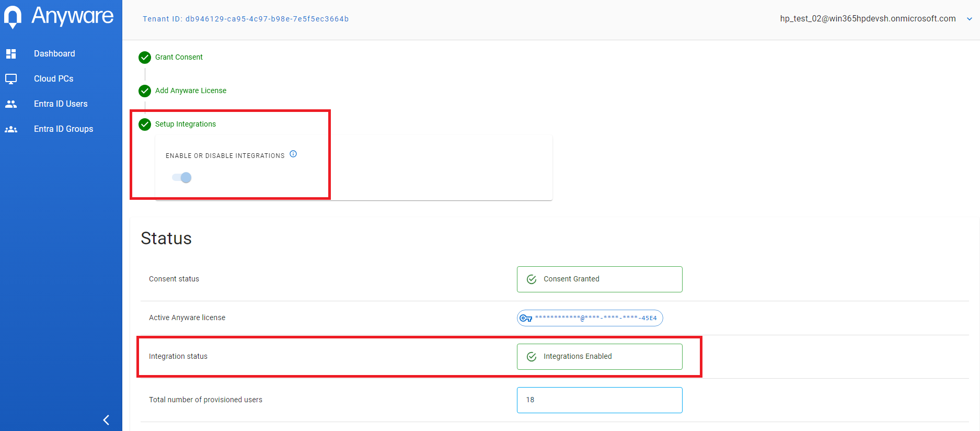
Task: Open the account dropdown arrow
Action: tap(970, 19)
